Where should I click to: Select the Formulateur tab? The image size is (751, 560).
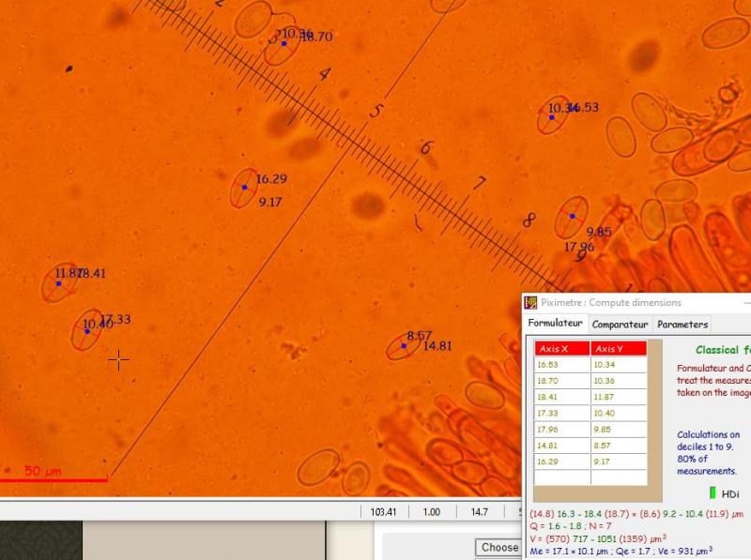point(556,324)
